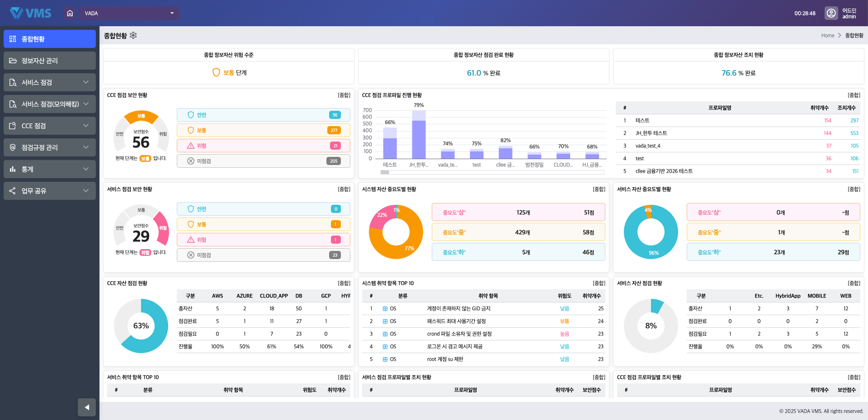This screenshot has height=420, width=868.
Task: Click the 업무 공유 share icon
Action: point(13,191)
